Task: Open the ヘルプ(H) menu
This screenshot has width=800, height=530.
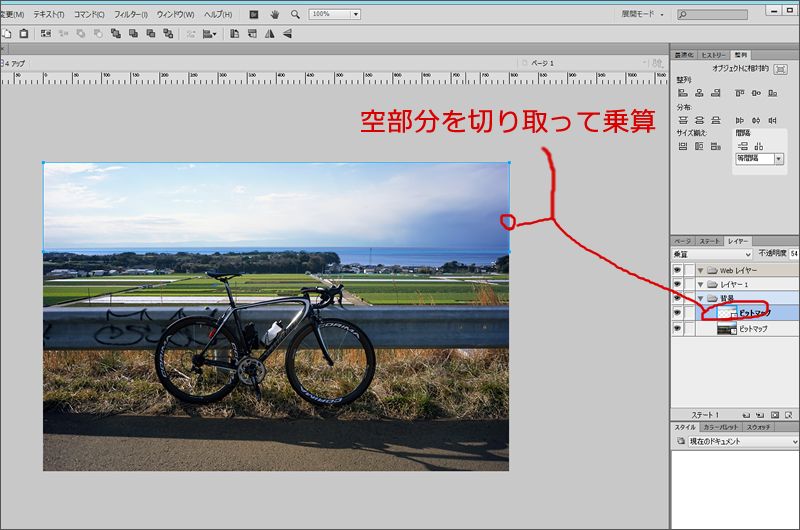Action: 218,14
